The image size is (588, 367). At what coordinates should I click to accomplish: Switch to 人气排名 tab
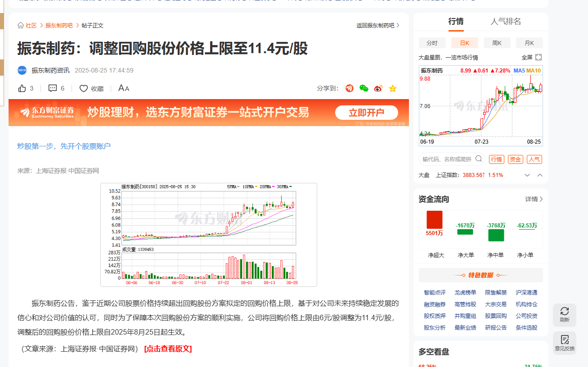(506, 21)
